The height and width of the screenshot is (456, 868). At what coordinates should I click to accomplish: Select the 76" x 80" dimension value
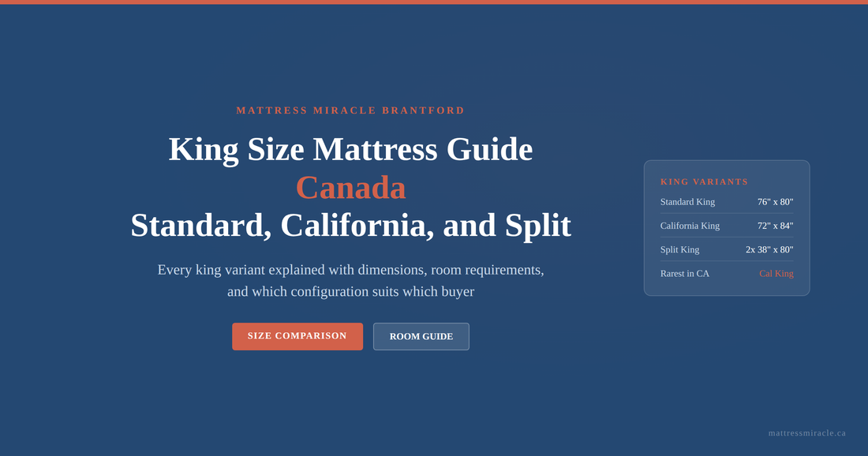pyautogui.click(x=775, y=202)
